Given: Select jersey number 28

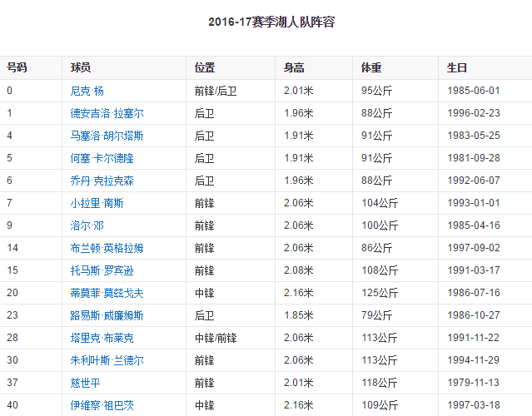Looking at the screenshot, I should pyautogui.click(x=12, y=337).
